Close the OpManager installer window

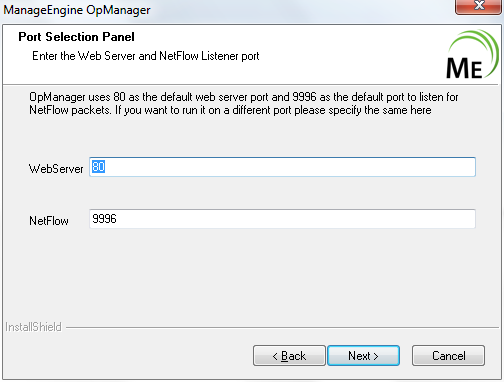[x=479, y=6]
